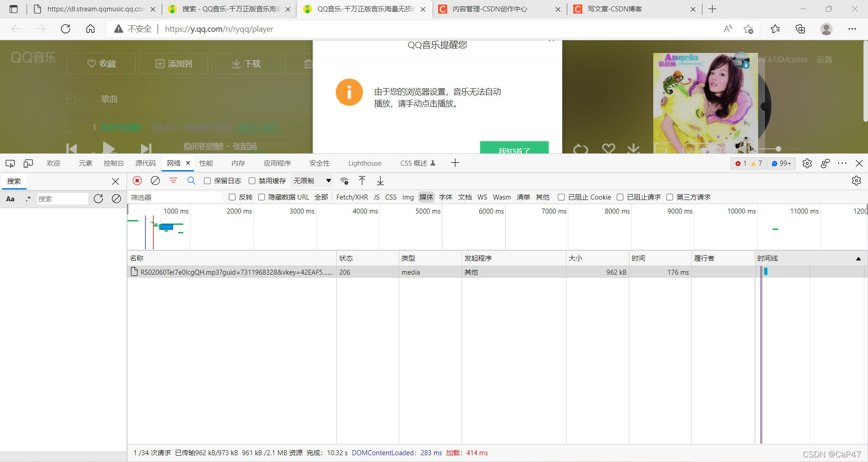Click the 筛选器 filter input
868x462 pixels.
click(175, 197)
